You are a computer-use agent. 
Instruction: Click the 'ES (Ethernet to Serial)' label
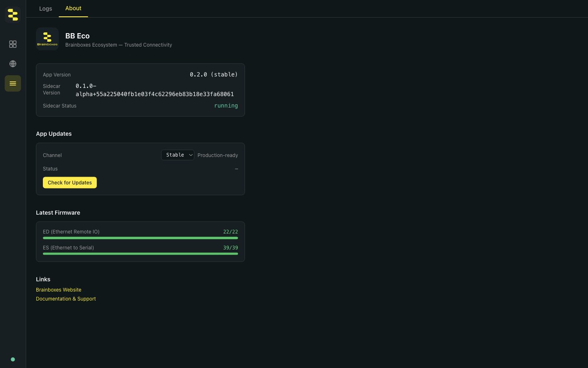[68, 248]
